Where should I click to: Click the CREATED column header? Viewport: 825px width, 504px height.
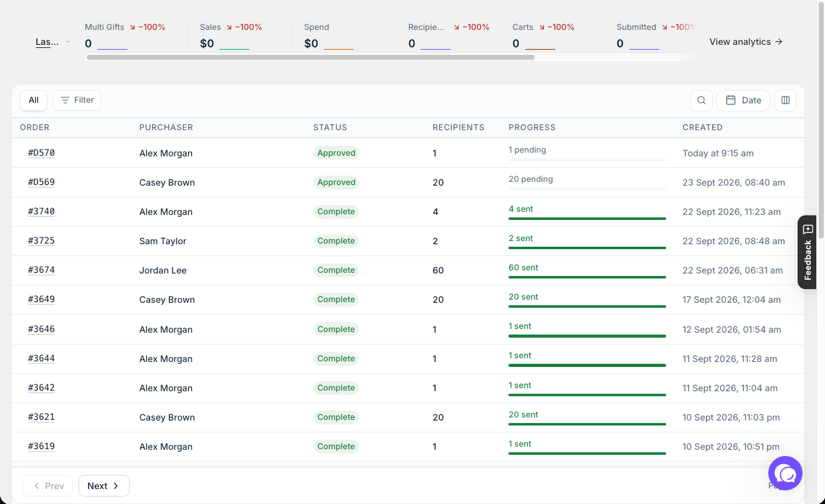point(702,127)
